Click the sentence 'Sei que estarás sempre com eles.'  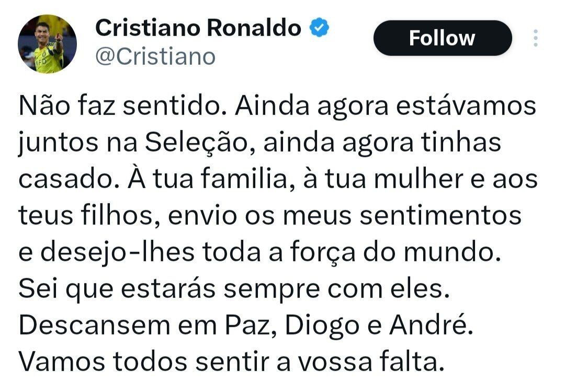(x=234, y=289)
